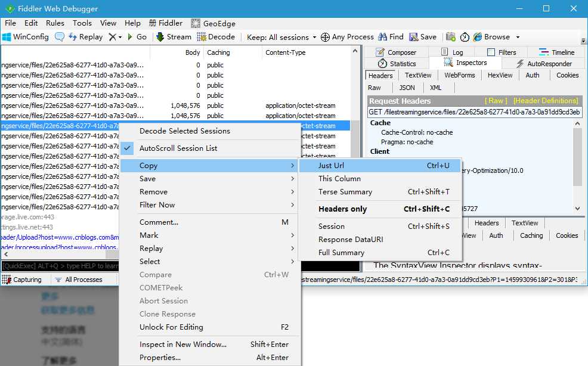Click the All Processes filter icon
The image size is (588, 366).
pyautogui.click(x=58, y=280)
